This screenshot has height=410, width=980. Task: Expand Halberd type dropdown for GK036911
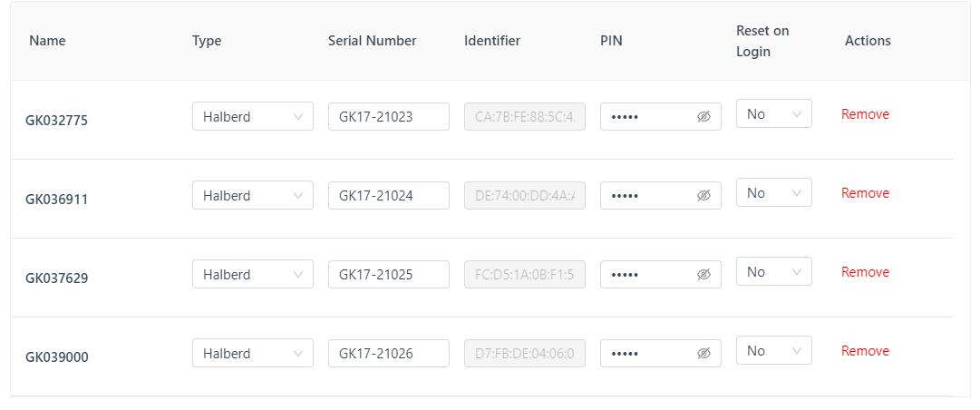pos(252,196)
